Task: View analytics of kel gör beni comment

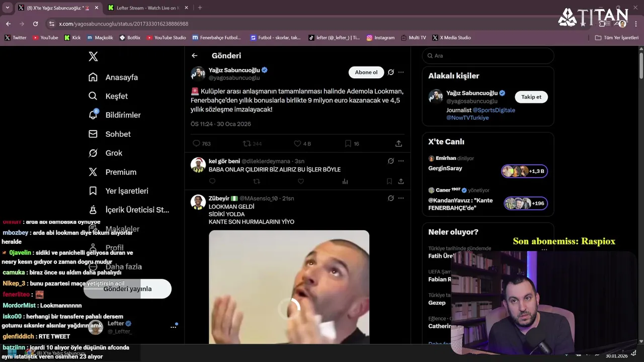Action: [x=345, y=182]
